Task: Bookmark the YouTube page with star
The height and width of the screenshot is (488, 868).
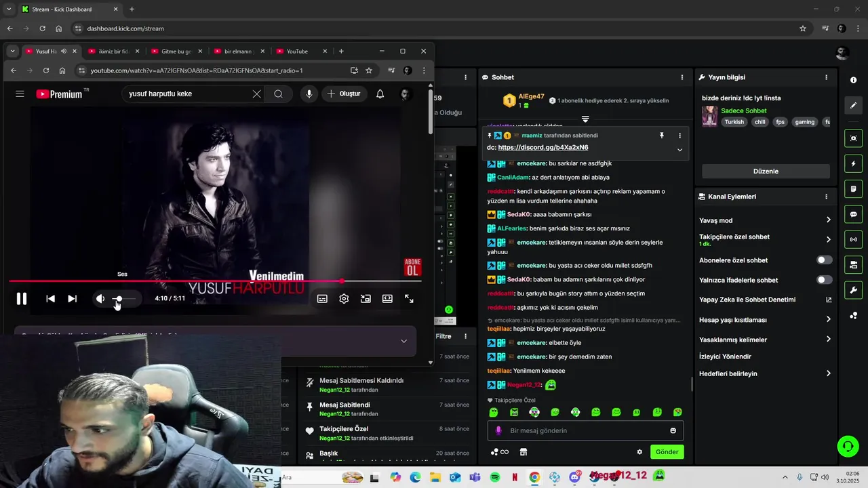Action: [x=369, y=70]
